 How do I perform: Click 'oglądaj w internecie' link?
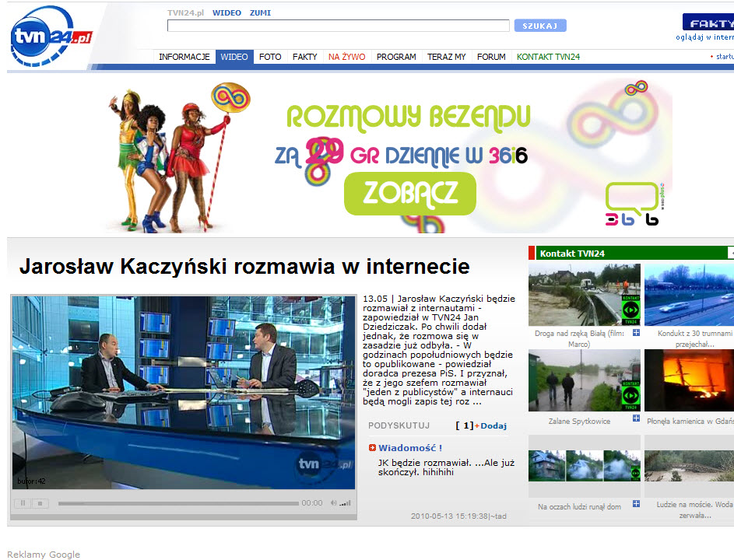coord(704,37)
